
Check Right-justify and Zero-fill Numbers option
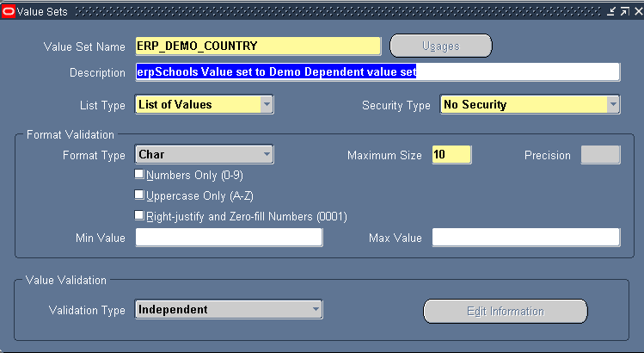coord(139,215)
